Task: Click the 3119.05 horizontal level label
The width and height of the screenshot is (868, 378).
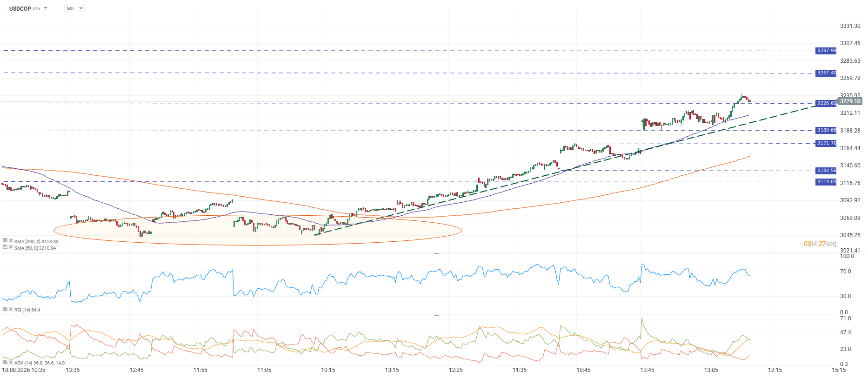Action: point(826,182)
